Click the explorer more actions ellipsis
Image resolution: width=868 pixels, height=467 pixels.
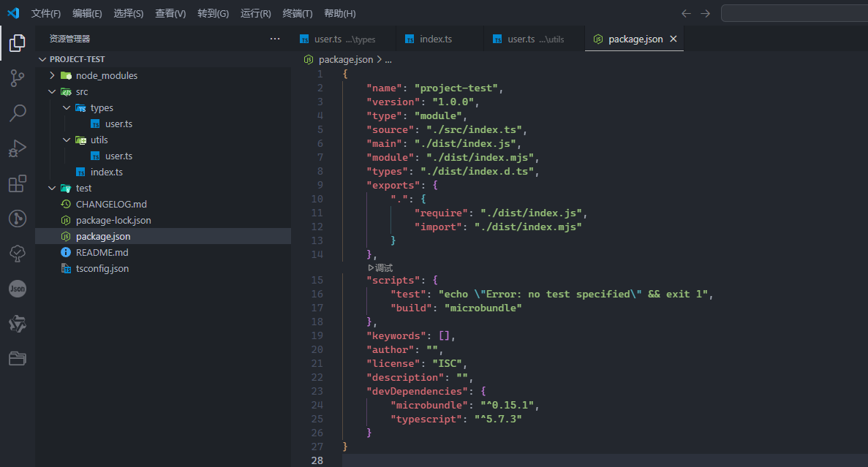click(275, 39)
